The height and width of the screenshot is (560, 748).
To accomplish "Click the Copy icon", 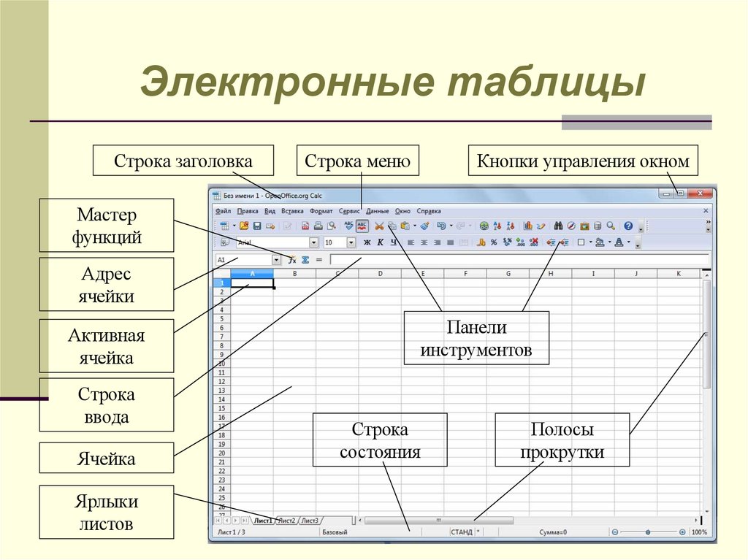I will pos(392,226).
